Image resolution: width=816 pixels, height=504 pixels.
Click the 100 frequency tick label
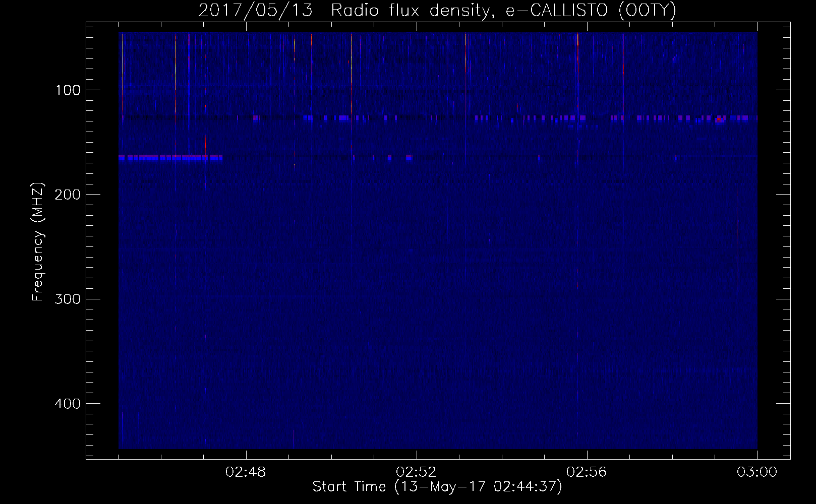tap(68, 90)
